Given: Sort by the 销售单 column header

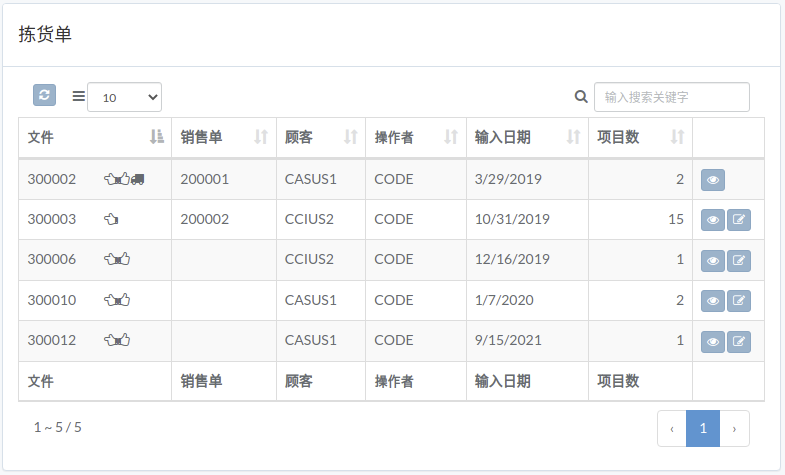Looking at the screenshot, I should click(x=224, y=137).
